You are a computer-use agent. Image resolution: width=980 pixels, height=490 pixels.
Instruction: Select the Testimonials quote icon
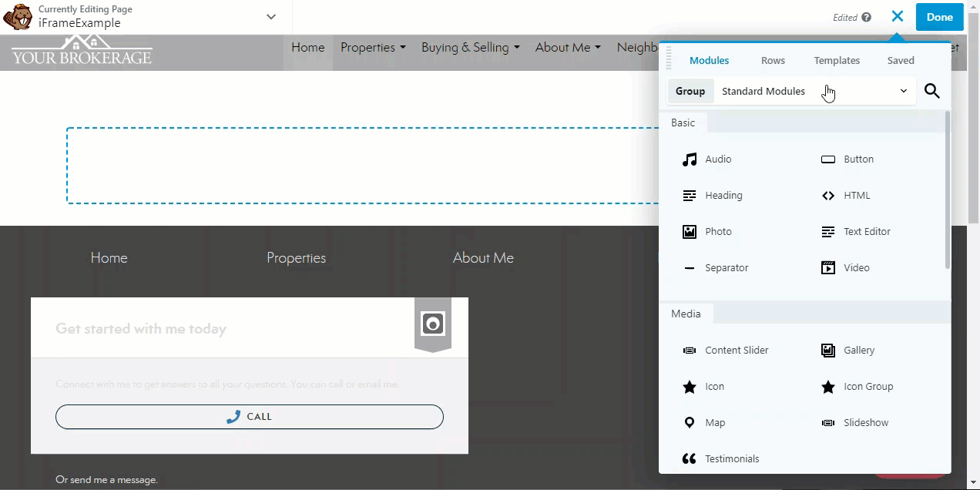[690, 459]
